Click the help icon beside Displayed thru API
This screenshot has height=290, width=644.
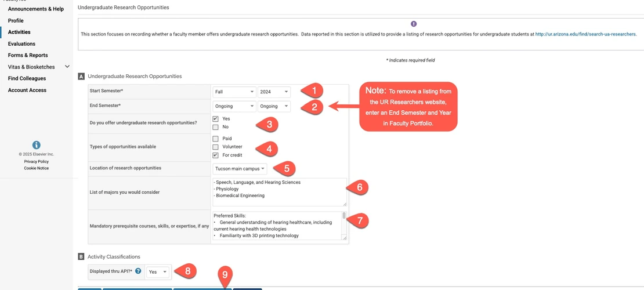pyautogui.click(x=138, y=271)
